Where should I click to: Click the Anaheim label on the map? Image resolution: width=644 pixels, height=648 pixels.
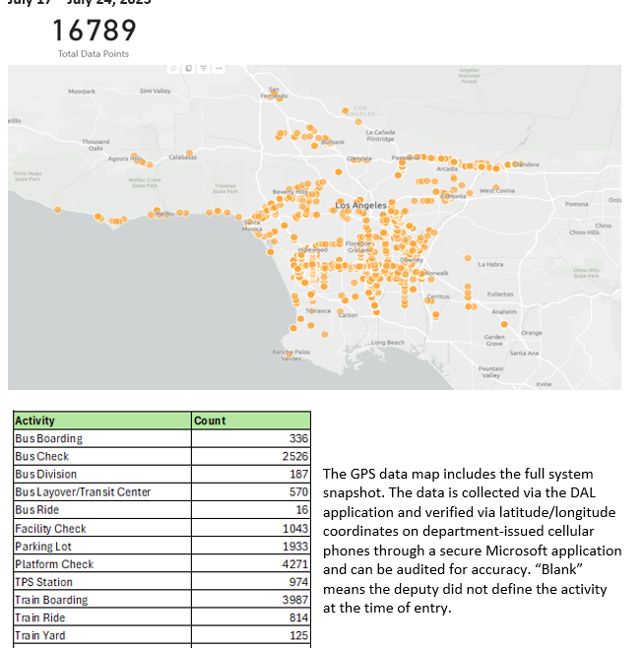click(504, 311)
